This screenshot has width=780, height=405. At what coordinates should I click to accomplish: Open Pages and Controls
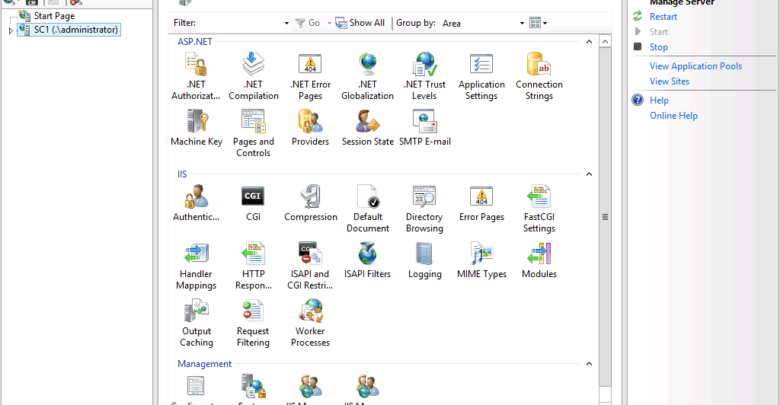point(253,133)
